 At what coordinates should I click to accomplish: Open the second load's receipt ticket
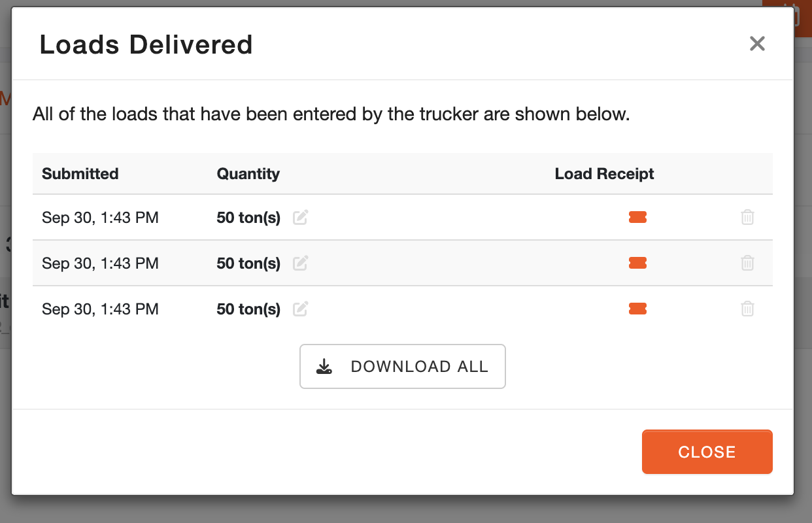point(637,263)
